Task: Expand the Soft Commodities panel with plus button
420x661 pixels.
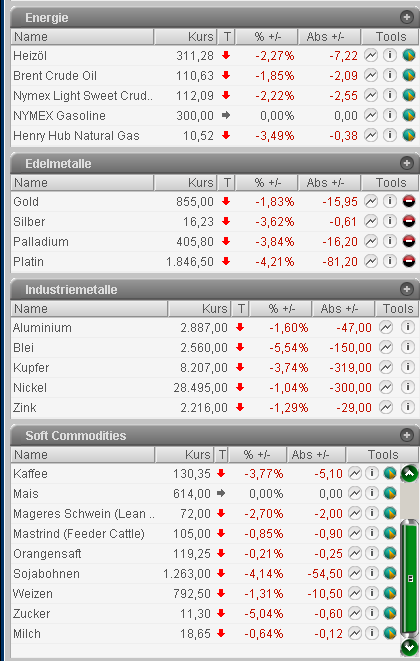Action: point(407,435)
